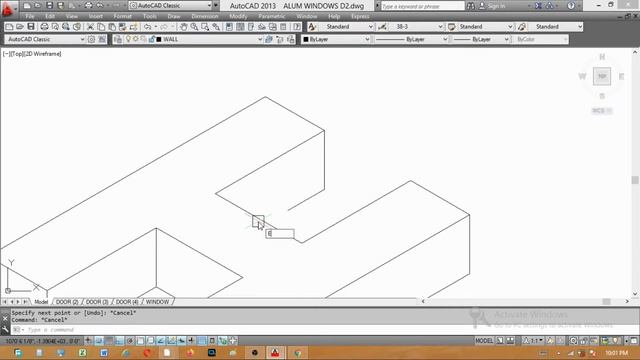
Task: Click Make Object's Layer Current icon
Action: click(x=269, y=39)
